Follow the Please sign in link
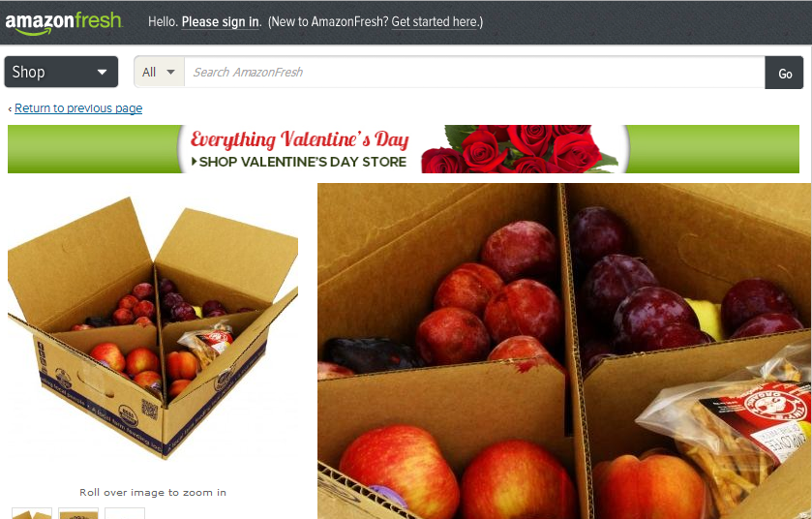 (x=220, y=21)
